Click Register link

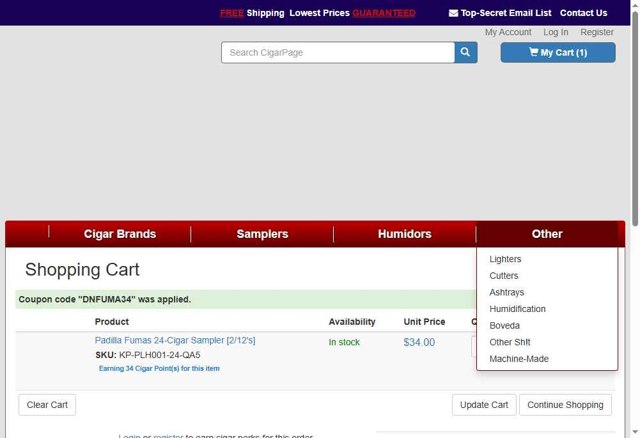597,32
